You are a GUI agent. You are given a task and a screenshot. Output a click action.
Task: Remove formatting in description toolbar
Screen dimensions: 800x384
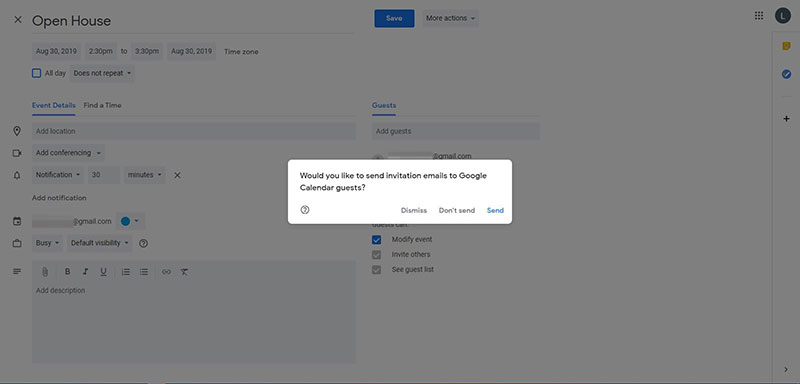pos(184,272)
